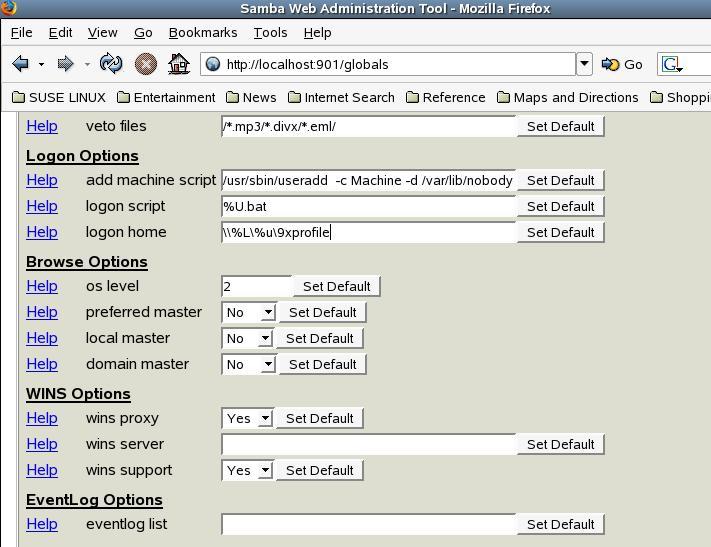Set Default for domain master
Screen dimensions: 711x547
click(322, 364)
